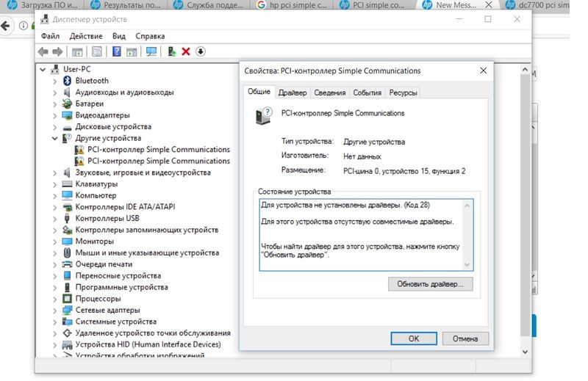
Task: Collapse the User-PC root node
Action: [43, 69]
